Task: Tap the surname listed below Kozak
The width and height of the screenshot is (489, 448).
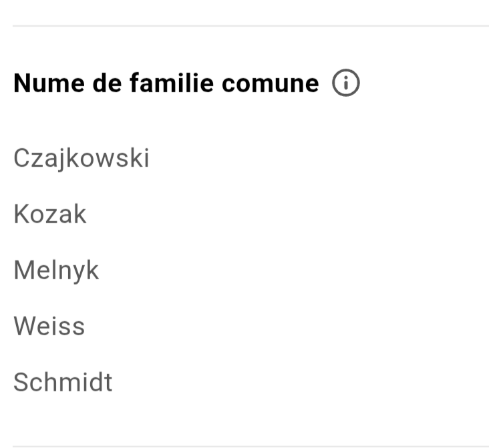Action: (56, 271)
